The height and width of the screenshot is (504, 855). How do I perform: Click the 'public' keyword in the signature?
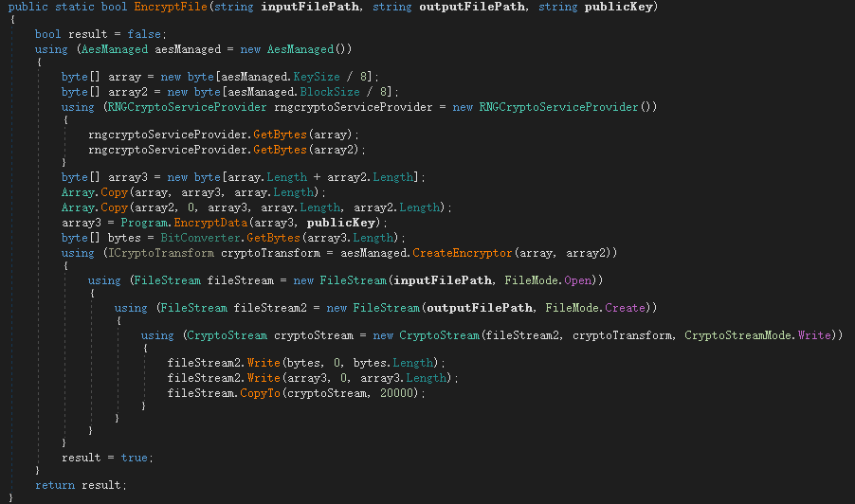coord(27,7)
